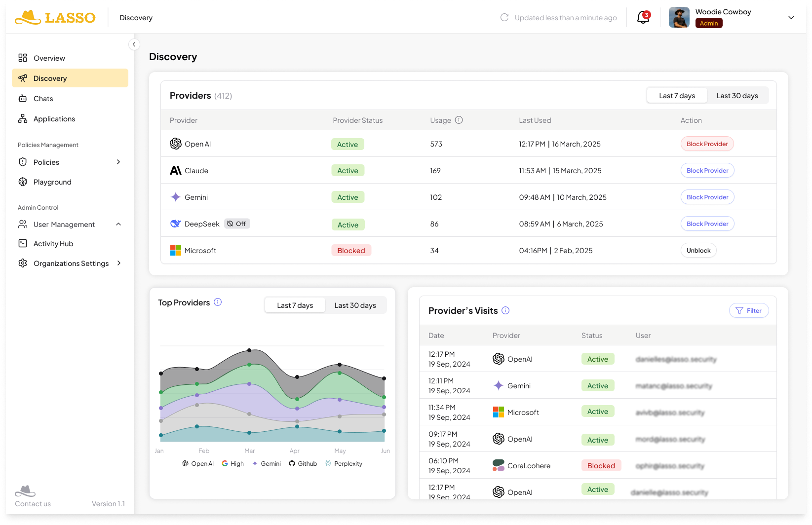This screenshot has height=525, width=812.
Task: Collapse the sidebar with the arrow button
Action: click(134, 44)
